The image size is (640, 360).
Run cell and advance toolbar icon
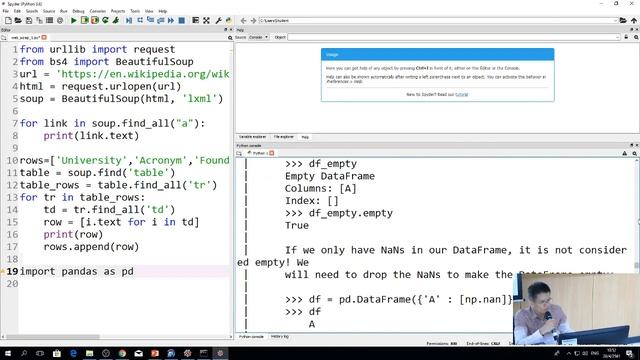point(95,20)
